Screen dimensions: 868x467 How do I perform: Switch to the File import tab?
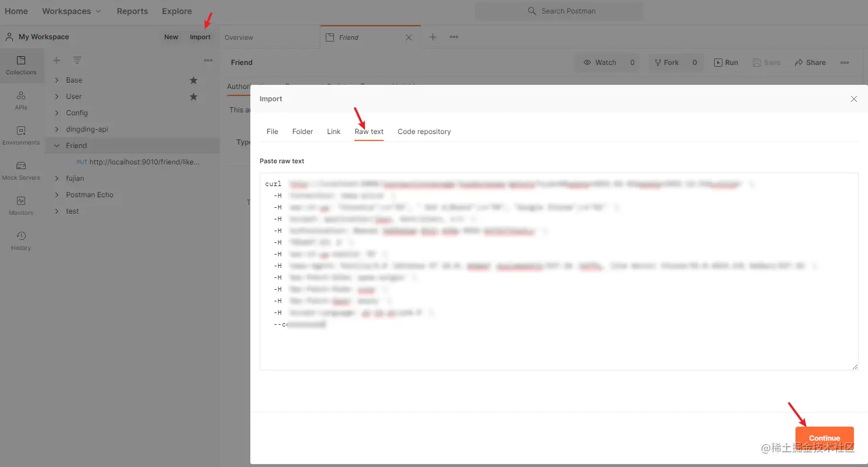click(x=273, y=132)
